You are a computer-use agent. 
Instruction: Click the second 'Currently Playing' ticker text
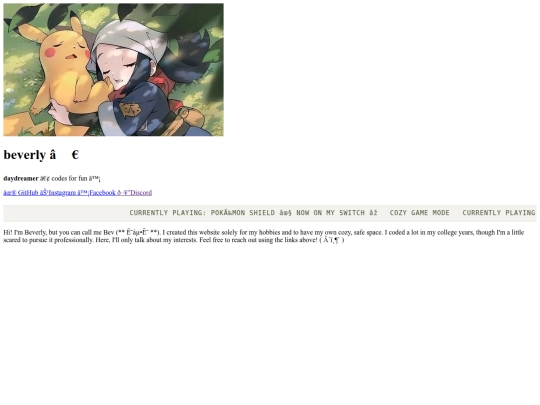click(x=499, y=213)
